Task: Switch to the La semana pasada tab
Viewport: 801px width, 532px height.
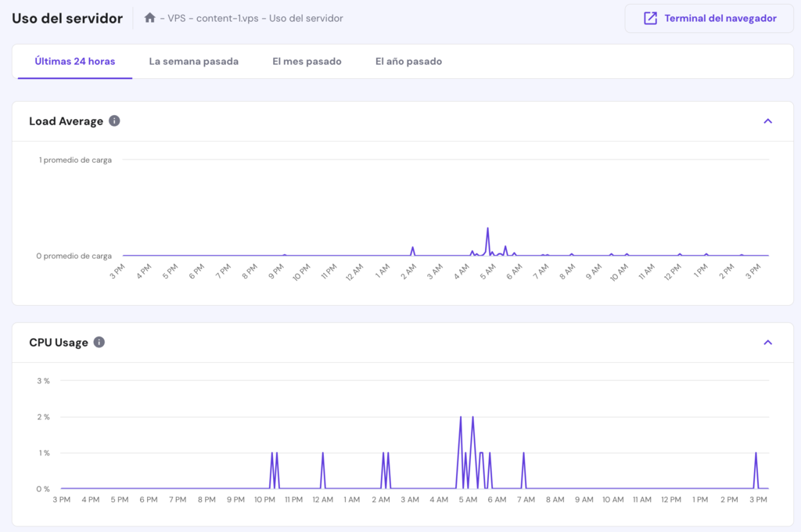Action: click(193, 60)
